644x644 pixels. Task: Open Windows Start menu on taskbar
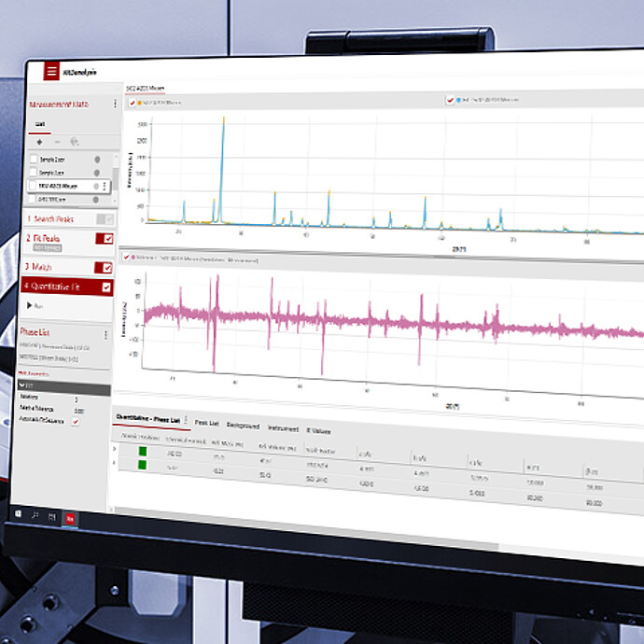pyautogui.click(x=19, y=512)
